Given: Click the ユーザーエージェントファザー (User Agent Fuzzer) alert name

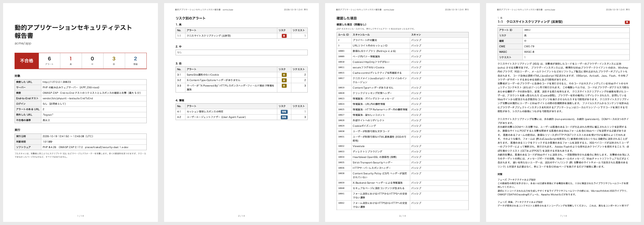Looking at the screenshot, I should tap(216, 117).
